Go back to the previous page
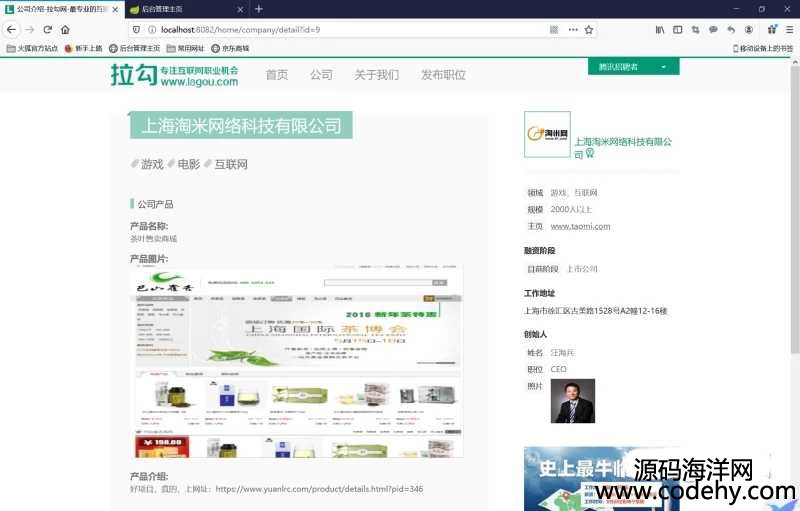Image resolution: width=800 pixels, height=511 pixels. 11,30
